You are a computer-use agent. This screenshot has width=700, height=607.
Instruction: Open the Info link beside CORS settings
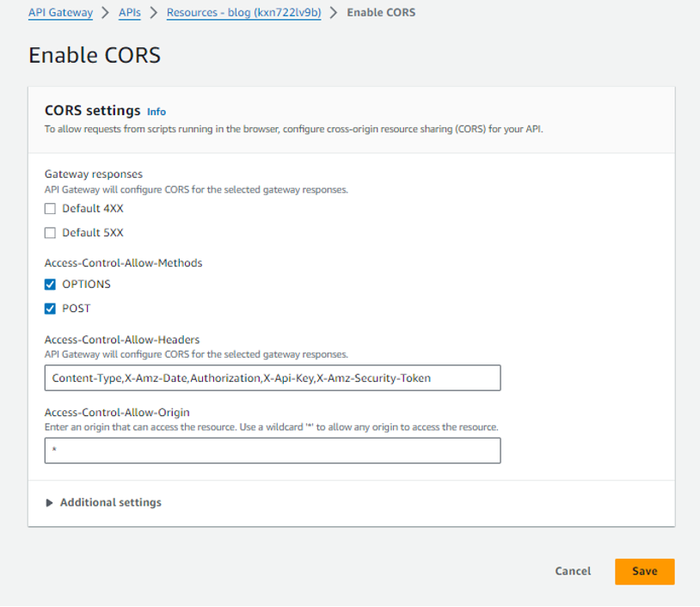tap(157, 112)
